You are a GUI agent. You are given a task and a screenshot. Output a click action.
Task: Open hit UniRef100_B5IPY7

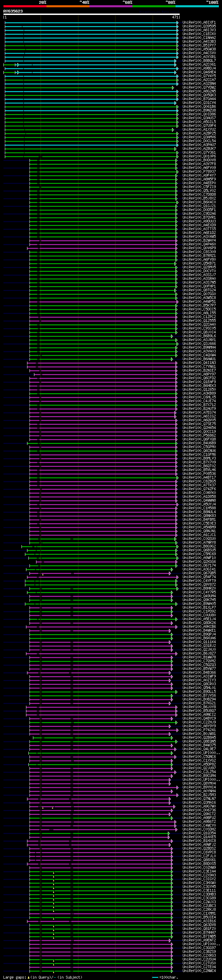[199, 45]
